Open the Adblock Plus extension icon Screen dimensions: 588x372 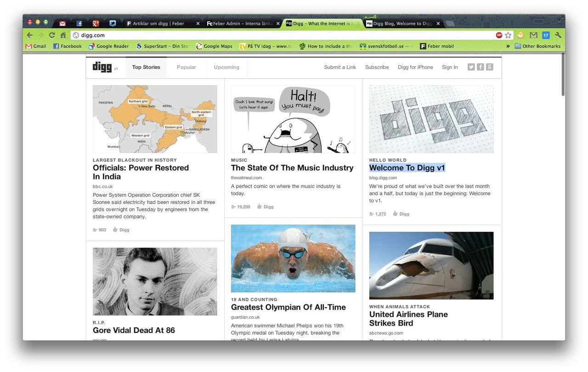[499, 35]
